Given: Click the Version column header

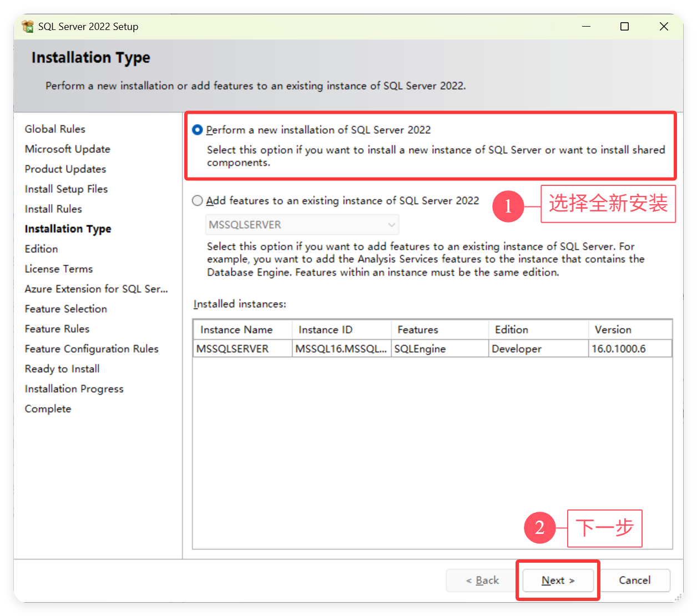Looking at the screenshot, I should point(630,330).
